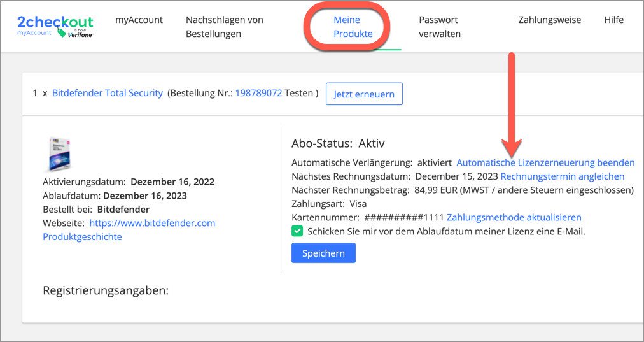The width and height of the screenshot is (644, 342).
Task: Click the Kartennummer ending 1111 text
Action: coord(368,217)
